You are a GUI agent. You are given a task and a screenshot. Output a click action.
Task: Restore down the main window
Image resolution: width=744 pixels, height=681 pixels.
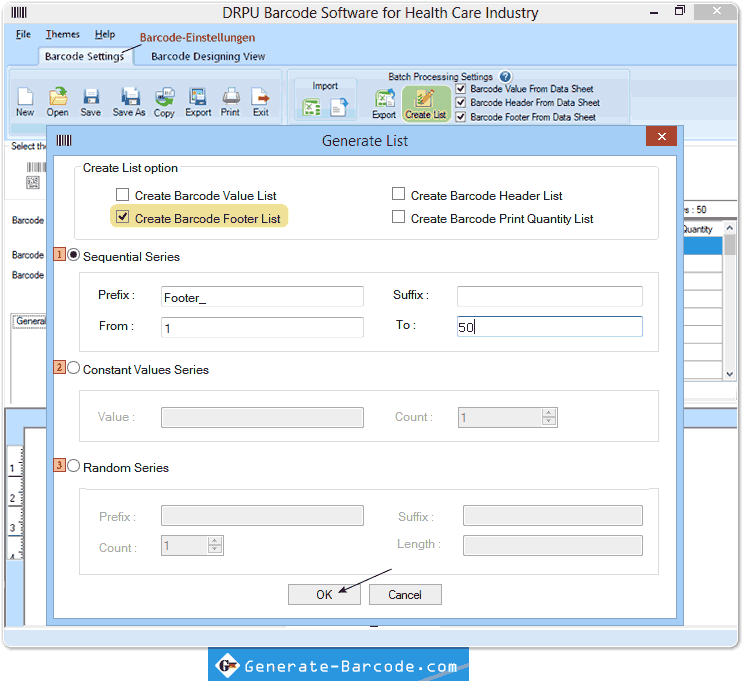[x=680, y=11]
